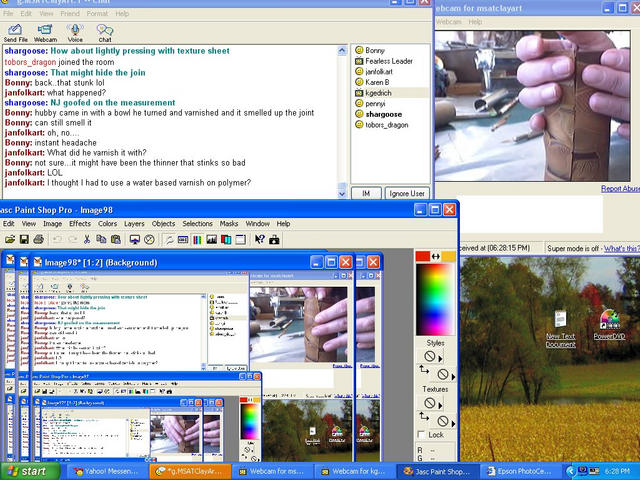Click the Redo arrow in Paint Shop Pro
This screenshot has height=480, width=640.
(72, 240)
